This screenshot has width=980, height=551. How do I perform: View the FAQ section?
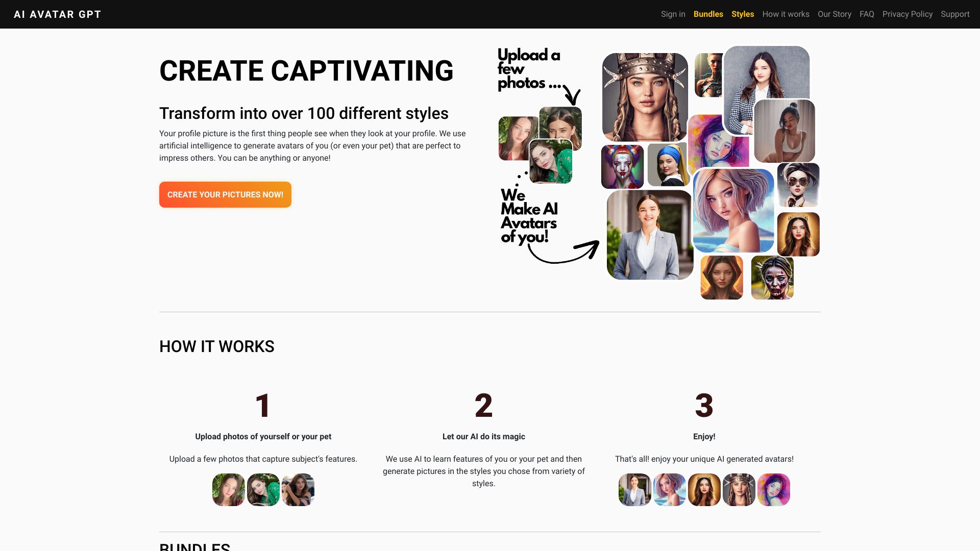point(866,14)
